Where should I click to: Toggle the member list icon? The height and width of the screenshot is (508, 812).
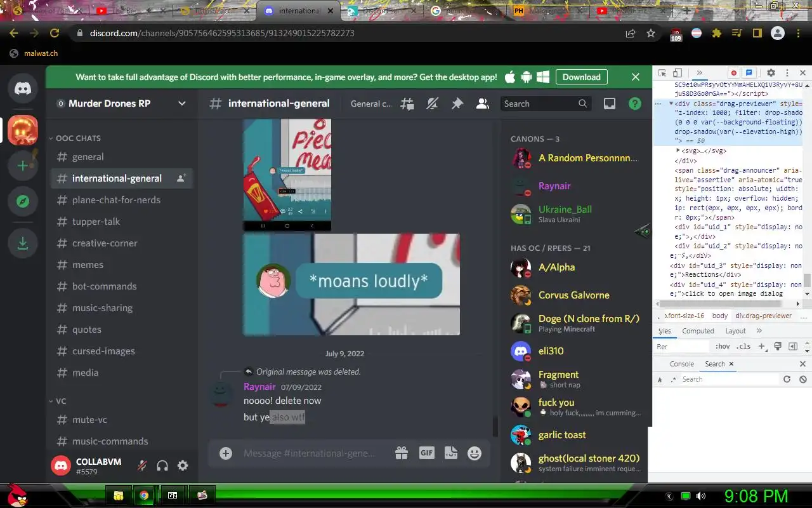[483, 104]
